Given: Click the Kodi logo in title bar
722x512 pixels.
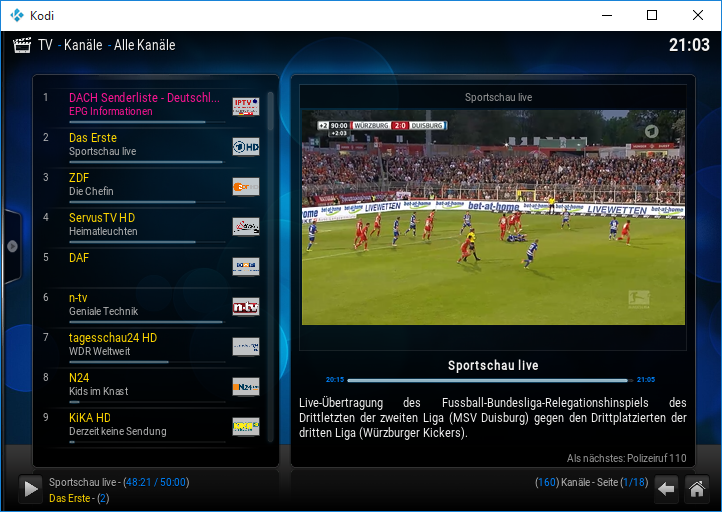Looking at the screenshot, I should (x=17, y=15).
